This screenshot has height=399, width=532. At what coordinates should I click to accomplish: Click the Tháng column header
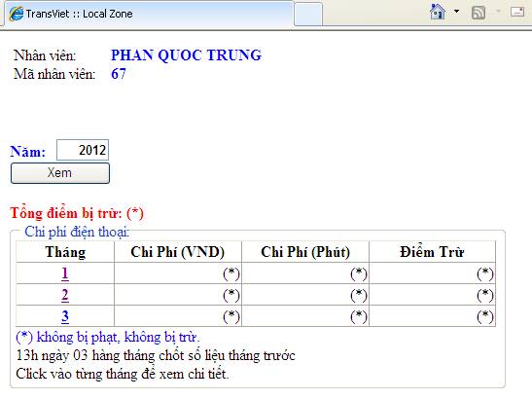[65, 252]
